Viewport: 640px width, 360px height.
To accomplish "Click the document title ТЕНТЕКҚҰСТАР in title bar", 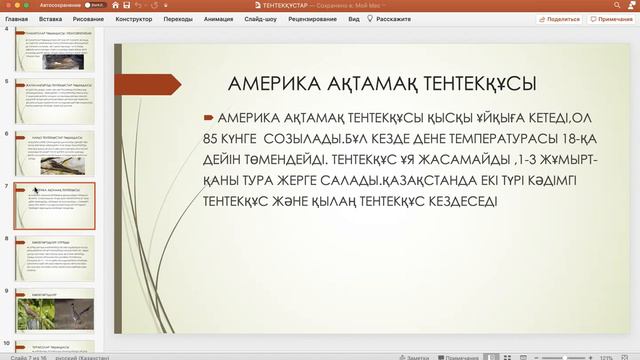I will pos(285,5).
